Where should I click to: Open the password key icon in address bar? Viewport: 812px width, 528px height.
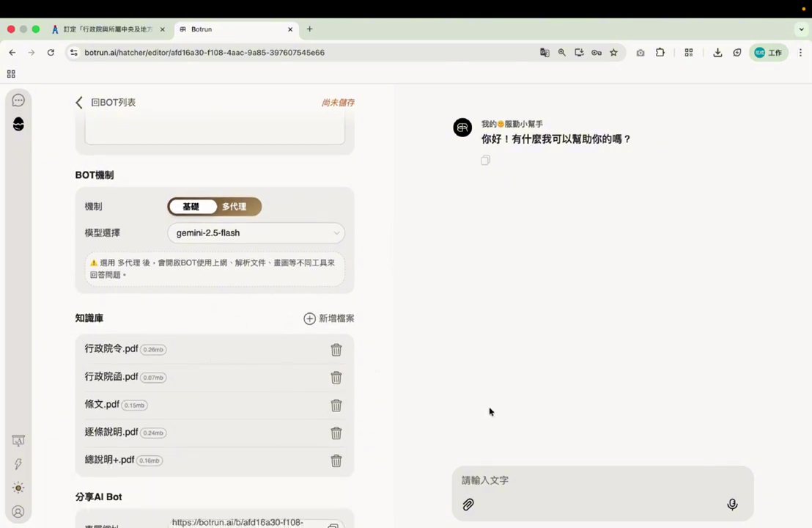(597, 52)
